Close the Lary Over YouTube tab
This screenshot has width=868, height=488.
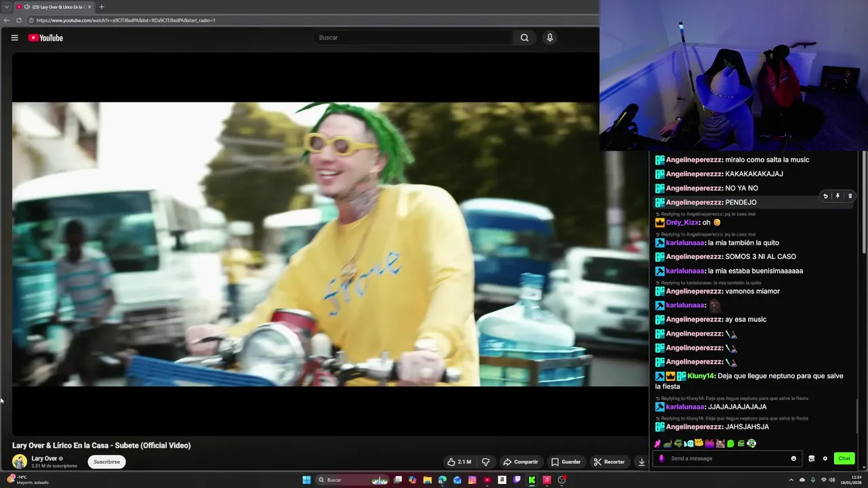[90, 7]
